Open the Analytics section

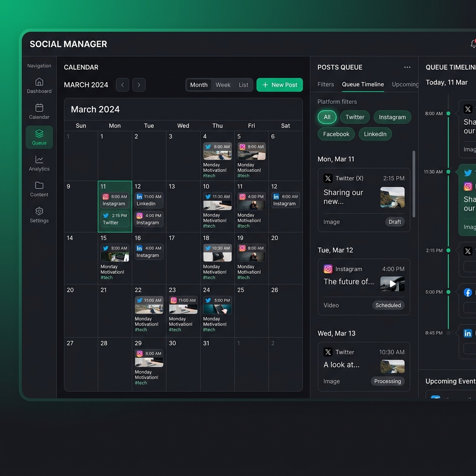coord(39,163)
